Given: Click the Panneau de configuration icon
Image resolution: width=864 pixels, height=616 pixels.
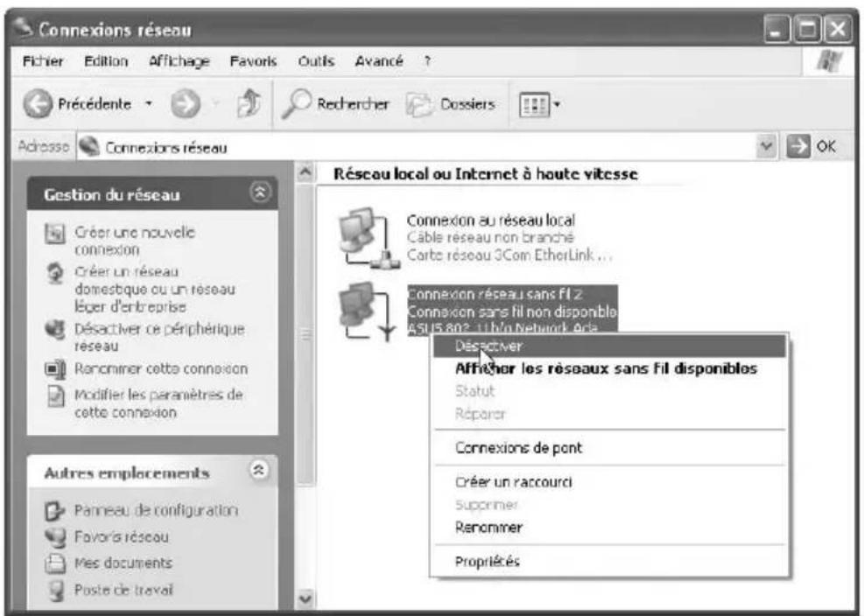Looking at the screenshot, I should coord(50,510).
